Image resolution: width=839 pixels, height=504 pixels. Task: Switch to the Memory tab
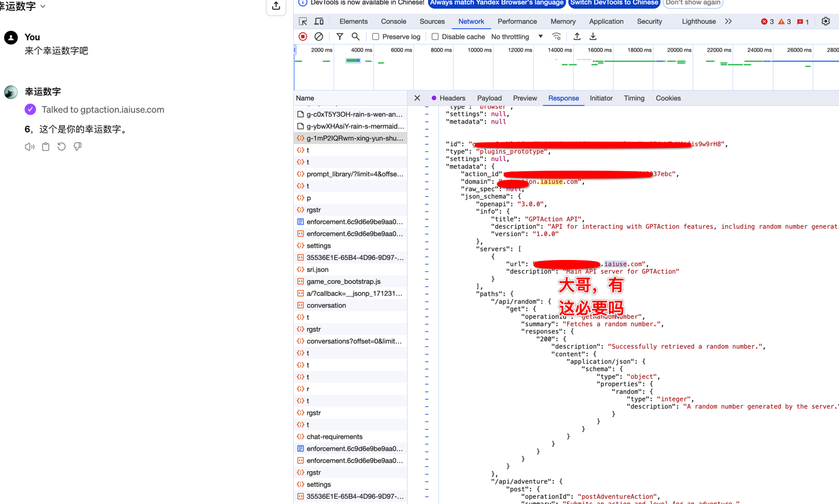click(563, 22)
